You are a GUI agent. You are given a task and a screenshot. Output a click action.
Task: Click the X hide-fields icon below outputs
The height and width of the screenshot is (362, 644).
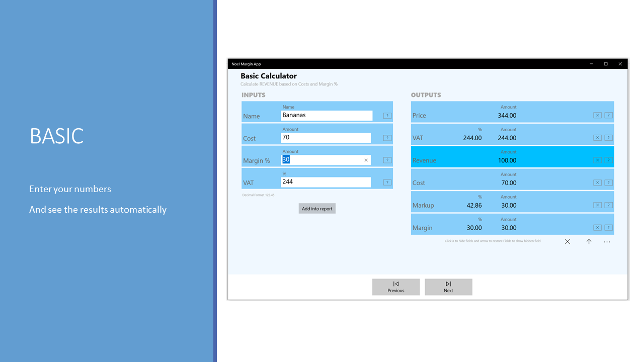tap(568, 242)
